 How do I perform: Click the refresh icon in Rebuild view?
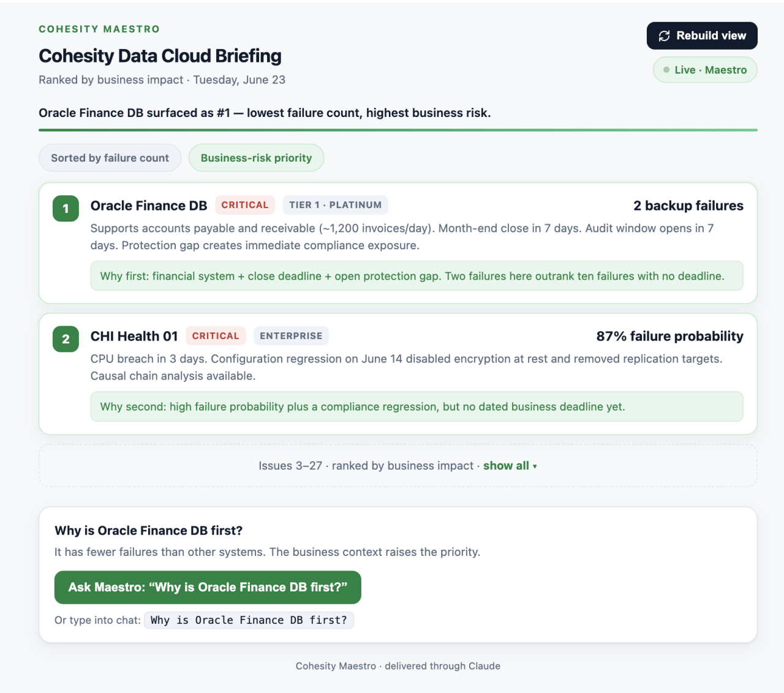664,36
